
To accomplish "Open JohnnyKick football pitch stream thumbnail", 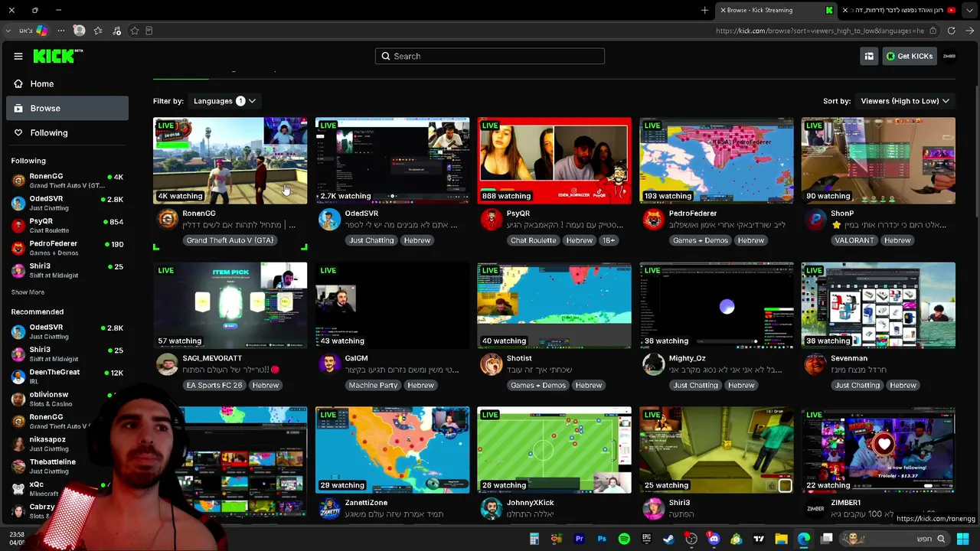I will [x=554, y=450].
